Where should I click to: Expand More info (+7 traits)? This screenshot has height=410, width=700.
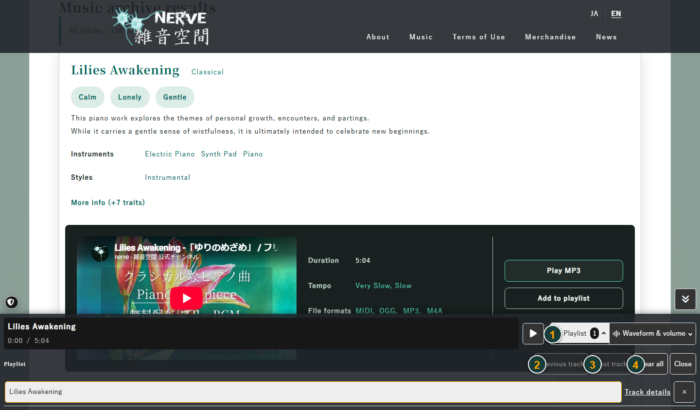(x=108, y=202)
